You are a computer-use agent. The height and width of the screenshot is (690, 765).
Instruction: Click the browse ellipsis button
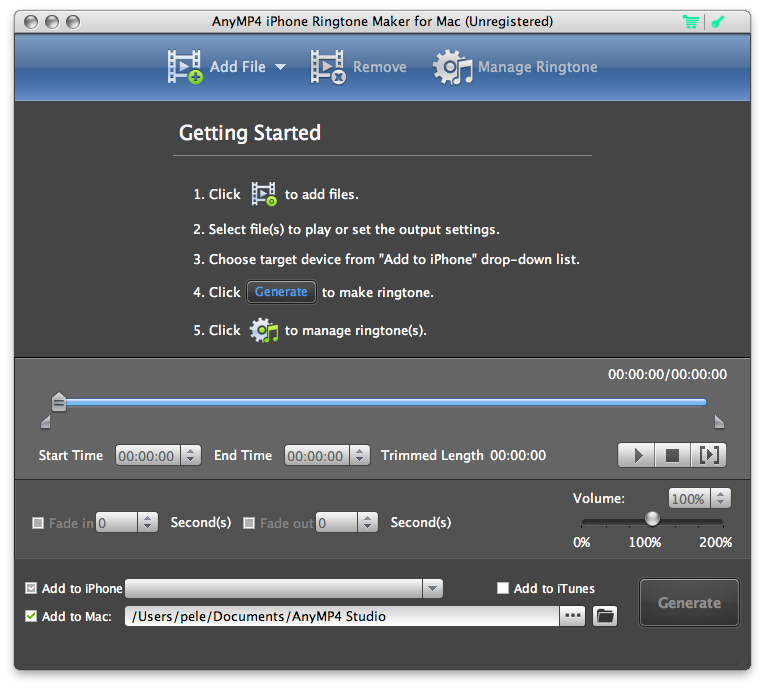(x=572, y=616)
